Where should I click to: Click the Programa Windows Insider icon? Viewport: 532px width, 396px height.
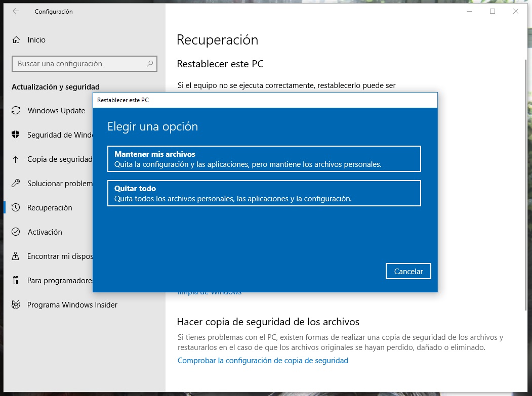(16, 304)
